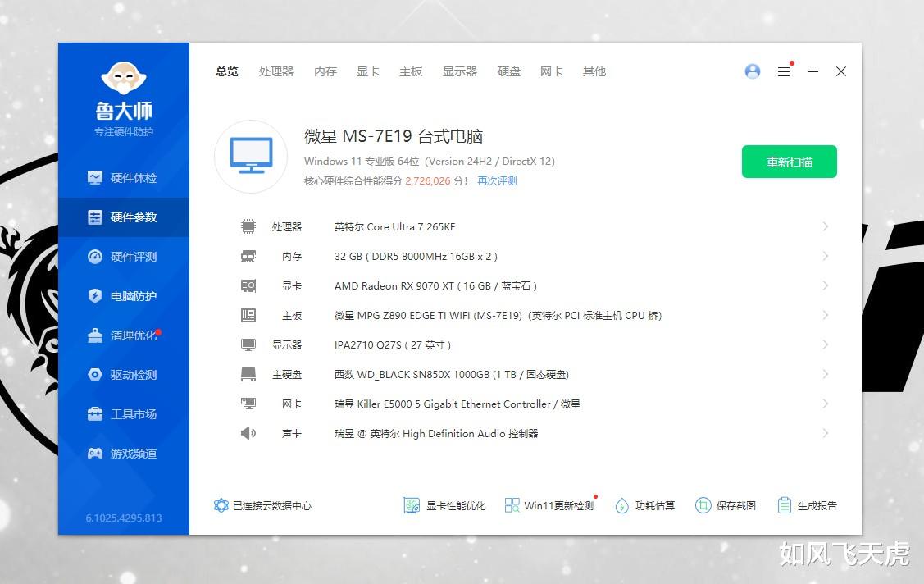Expand the 网卡 row chevron

pos(825,404)
